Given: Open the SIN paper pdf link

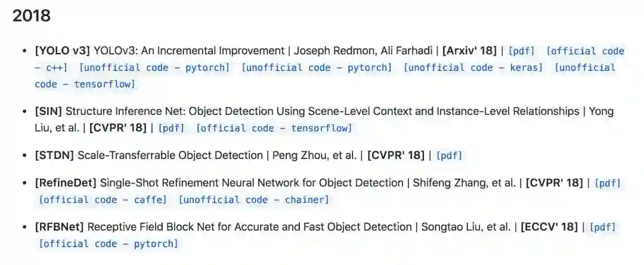Looking at the screenshot, I should click(x=171, y=128).
